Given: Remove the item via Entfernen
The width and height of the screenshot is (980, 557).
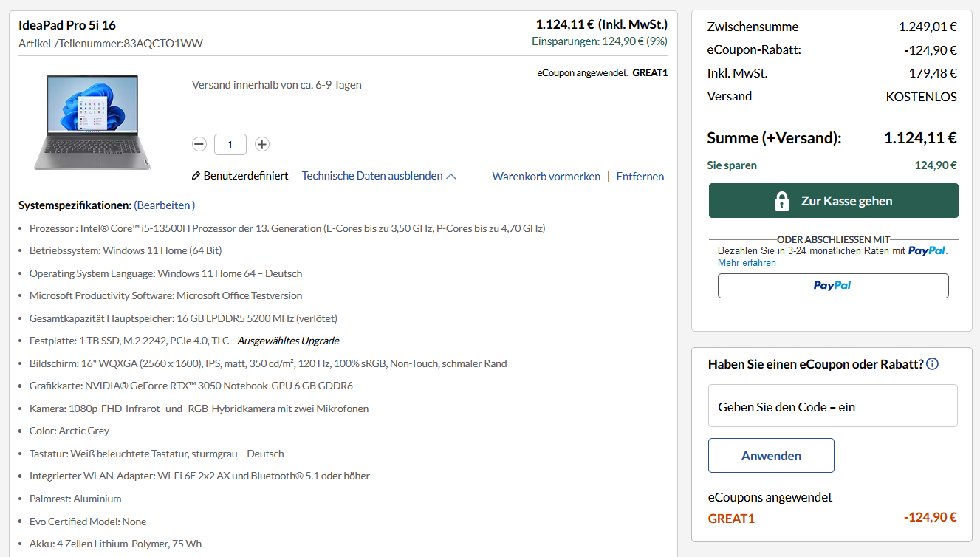Looking at the screenshot, I should [x=640, y=176].
